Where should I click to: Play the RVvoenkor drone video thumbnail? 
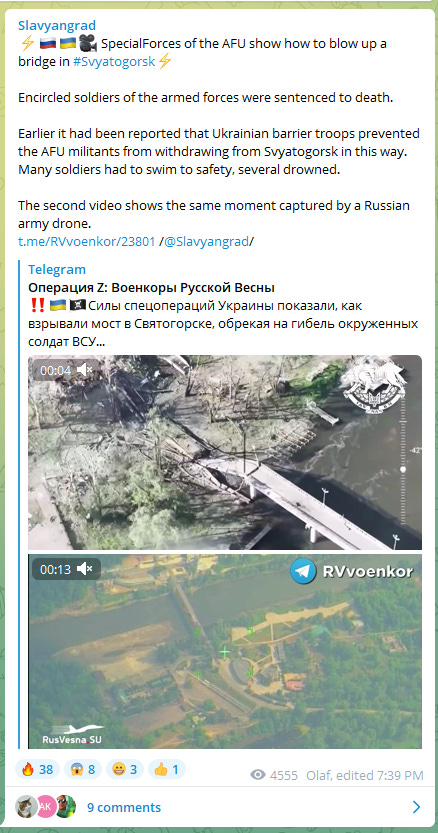225,651
